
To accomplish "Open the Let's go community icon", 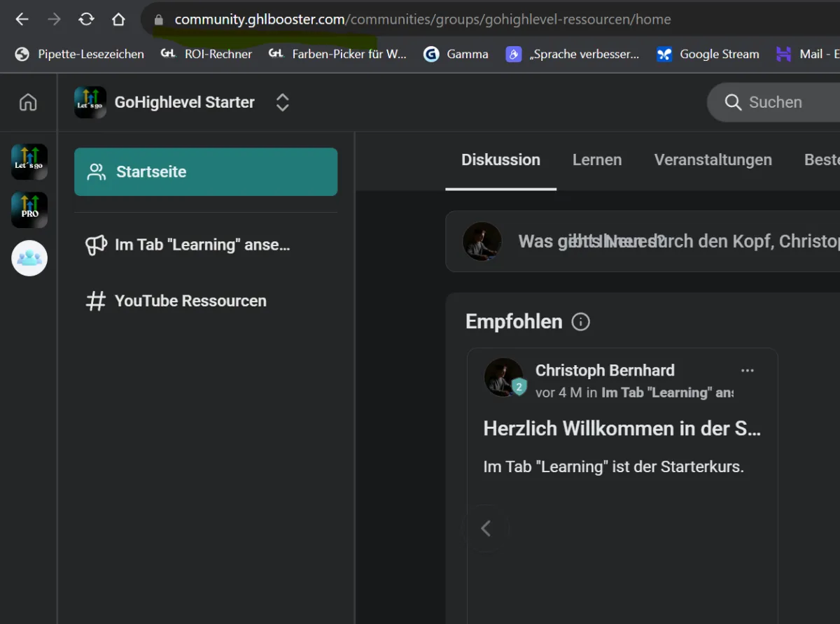I will click(29, 162).
